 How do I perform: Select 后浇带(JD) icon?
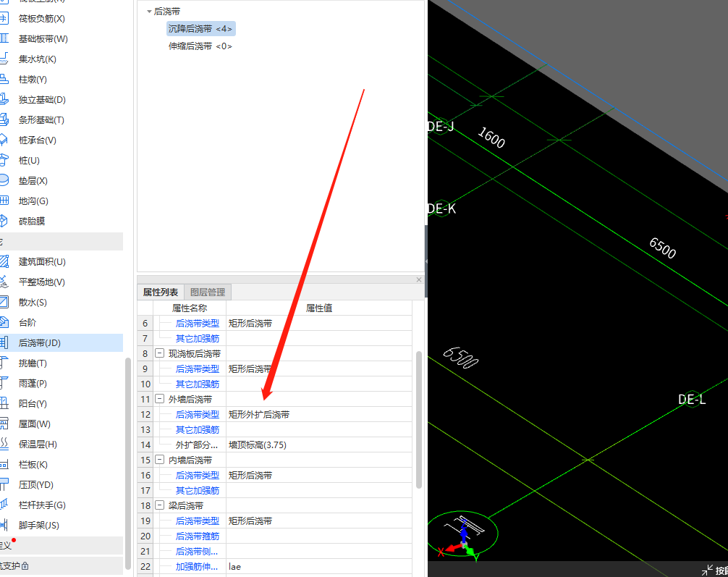(4, 343)
